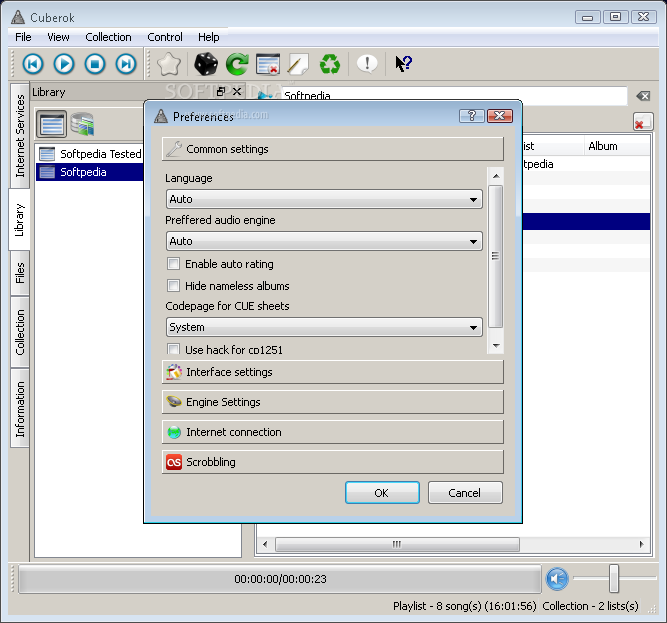Click the previous track button
The image size is (667, 623).
coord(33,64)
